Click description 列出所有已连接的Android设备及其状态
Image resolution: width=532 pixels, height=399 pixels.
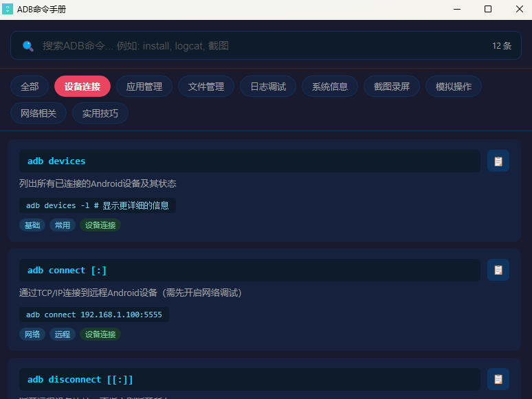tap(98, 183)
